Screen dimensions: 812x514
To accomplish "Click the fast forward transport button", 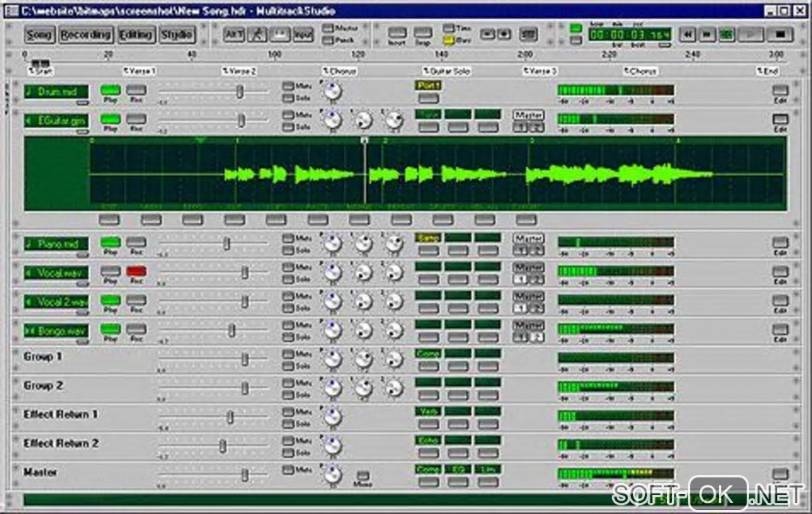I will click(706, 35).
